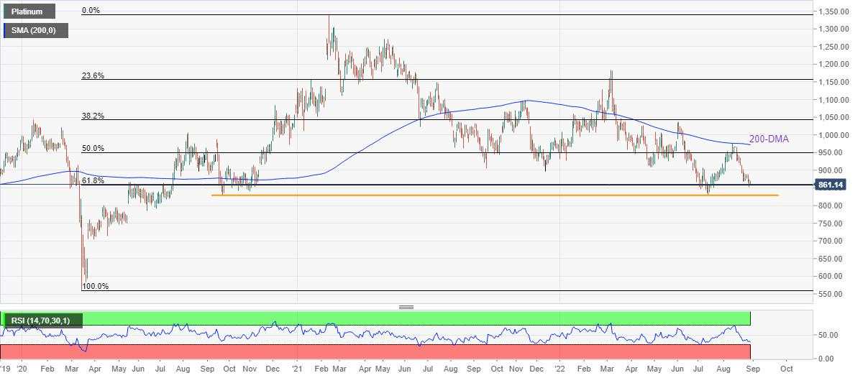The image size is (868, 378).
Task: Select the orange horizontal support line
Action: 495,195
